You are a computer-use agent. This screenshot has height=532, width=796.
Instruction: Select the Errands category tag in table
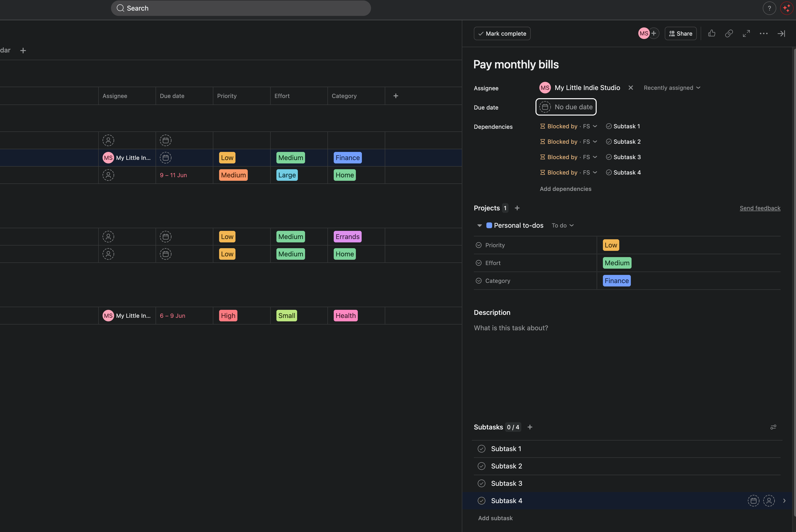point(347,236)
